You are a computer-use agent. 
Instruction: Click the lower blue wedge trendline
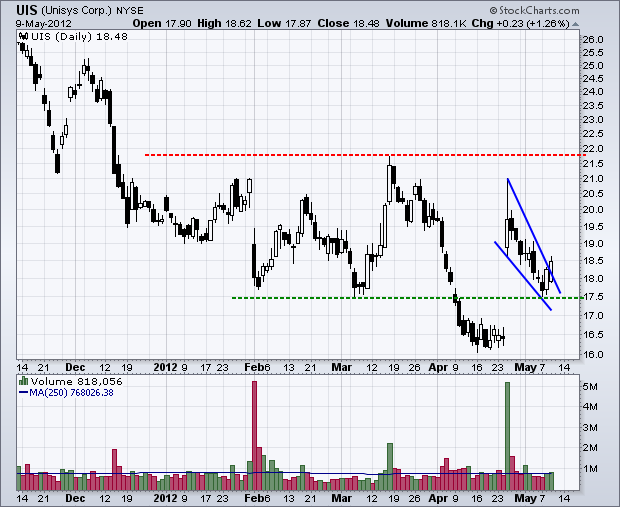click(523, 276)
